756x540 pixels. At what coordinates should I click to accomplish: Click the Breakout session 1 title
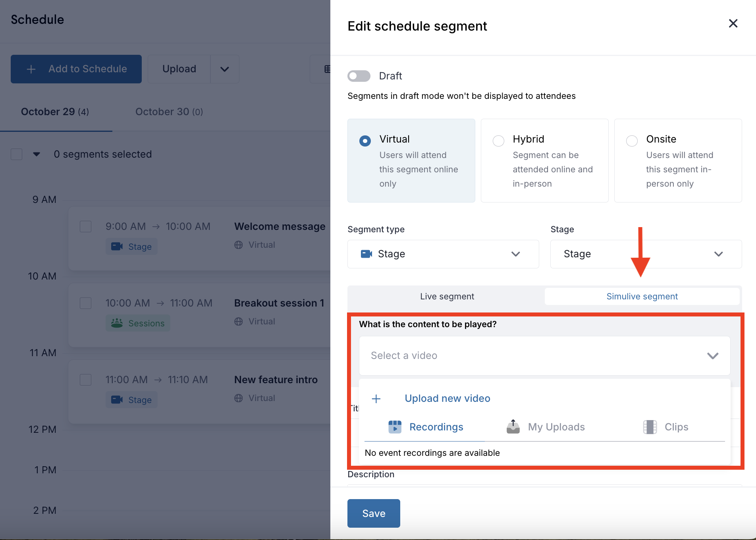(x=279, y=303)
